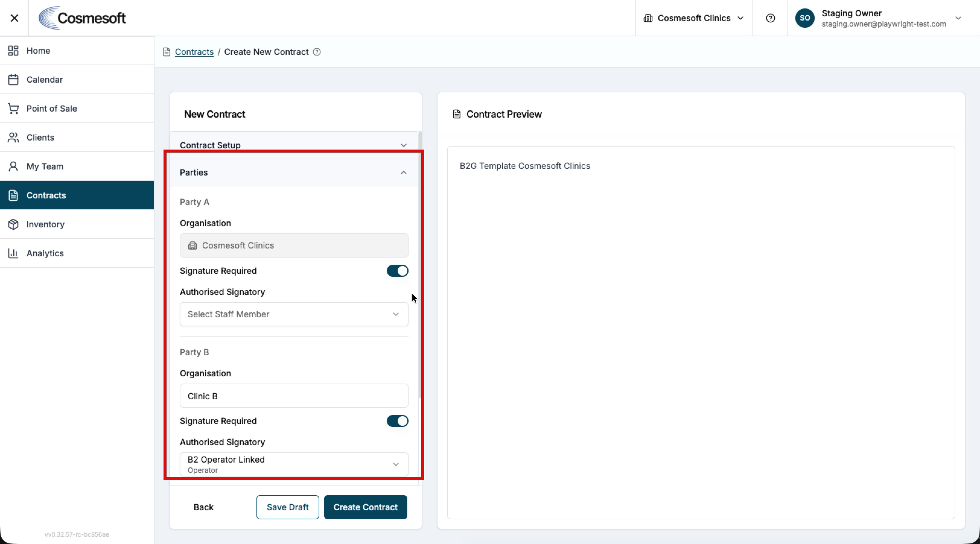This screenshot has width=980, height=544.
Task: Click the Point of Sale cart icon
Action: [x=13, y=108]
